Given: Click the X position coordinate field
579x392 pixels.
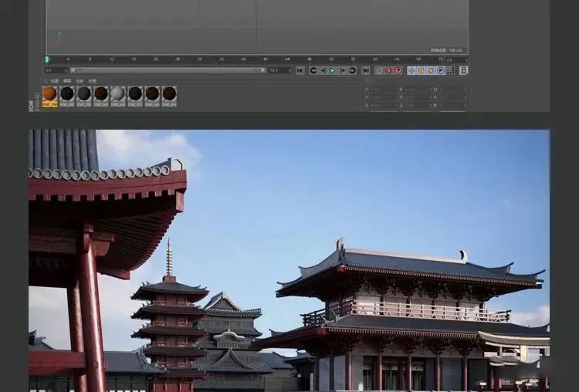Looking at the screenshot, I should [x=381, y=90].
